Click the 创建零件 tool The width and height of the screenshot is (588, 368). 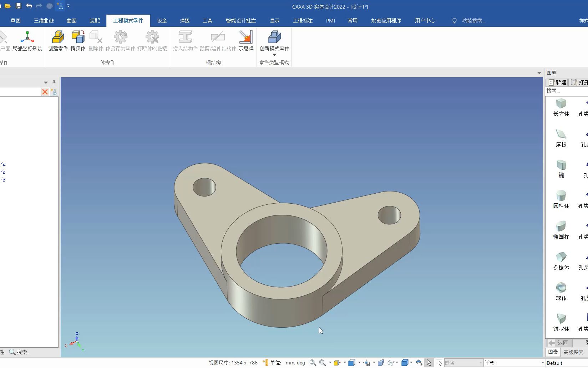tap(58, 41)
